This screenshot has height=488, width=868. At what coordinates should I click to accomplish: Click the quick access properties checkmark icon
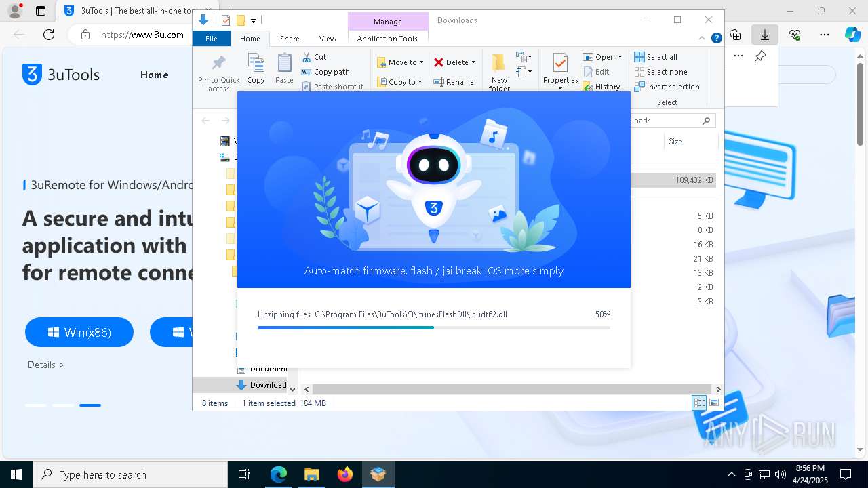point(226,20)
